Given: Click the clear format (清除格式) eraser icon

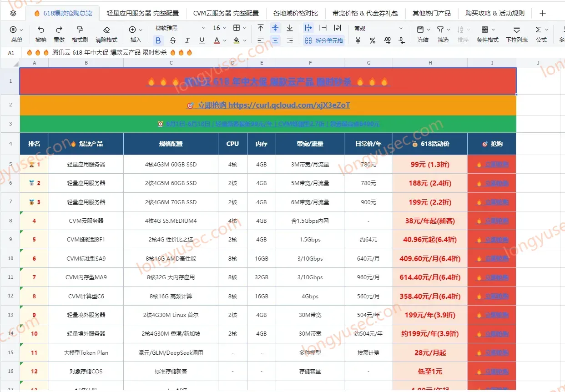Looking at the screenshot, I should (106, 30).
